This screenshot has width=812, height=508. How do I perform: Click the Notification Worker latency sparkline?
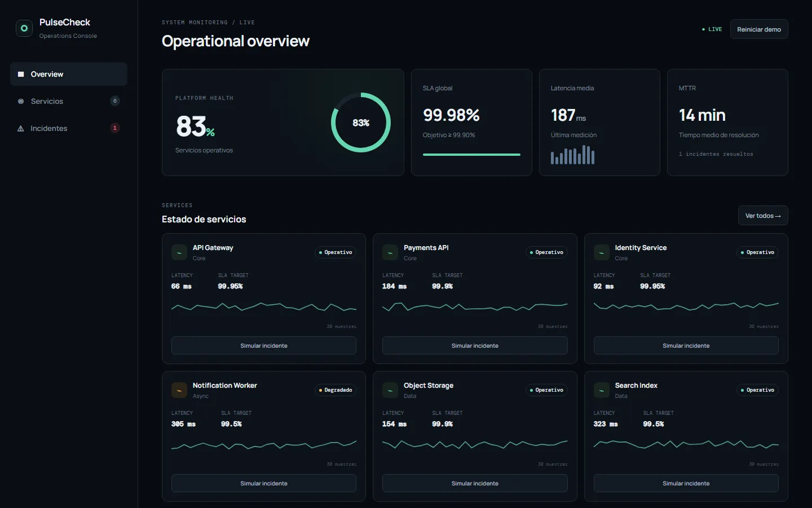[264, 445]
